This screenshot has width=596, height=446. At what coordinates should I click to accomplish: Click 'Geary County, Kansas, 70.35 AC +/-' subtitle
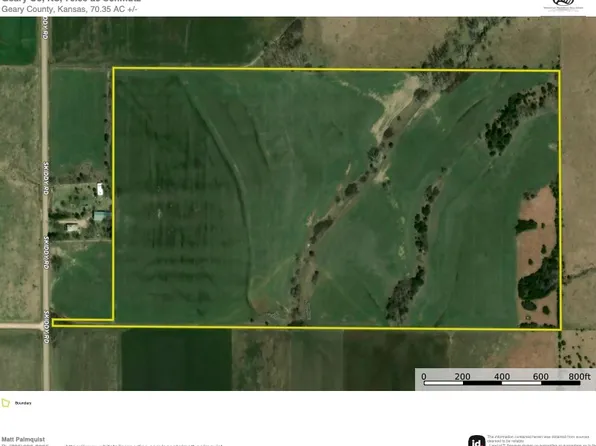[x=69, y=9]
